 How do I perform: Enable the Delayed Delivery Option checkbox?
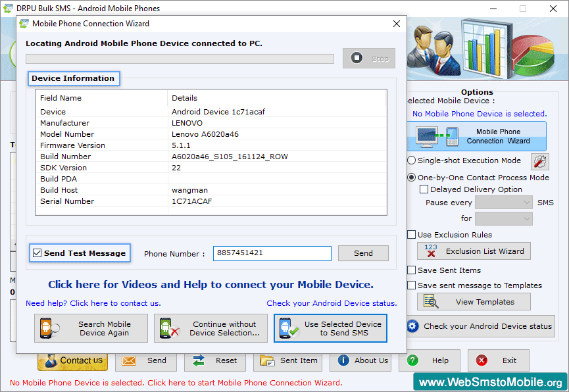click(424, 189)
